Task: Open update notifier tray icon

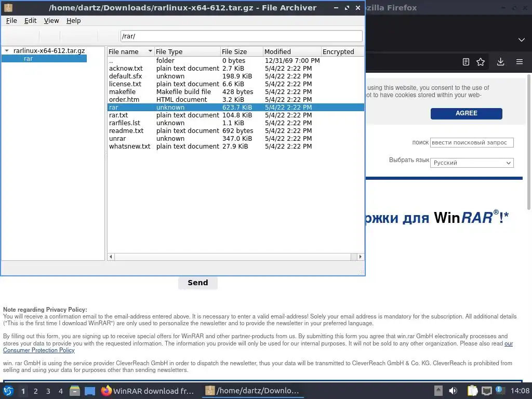Action: [x=500, y=390]
